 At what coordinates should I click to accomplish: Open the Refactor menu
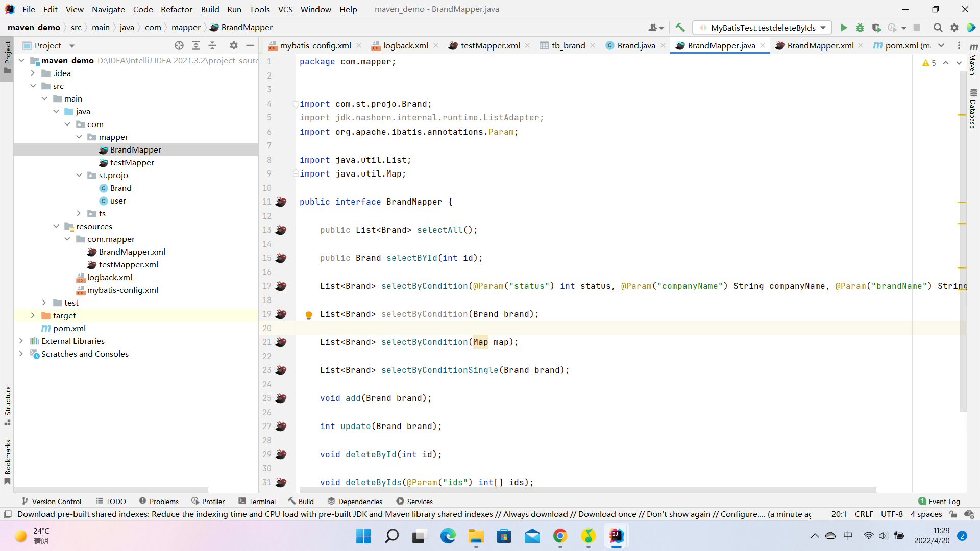[x=176, y=9]
